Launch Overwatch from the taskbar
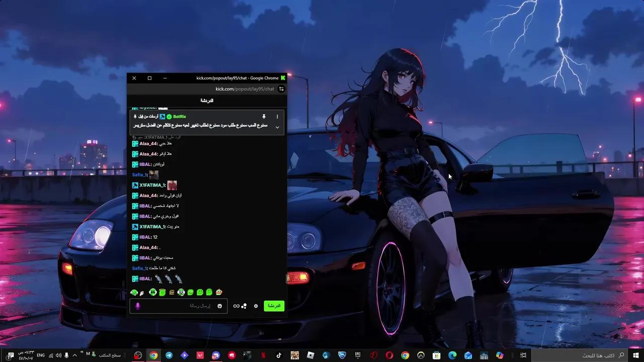Screen dimensions: 644x362 click(x=421, y=355)
